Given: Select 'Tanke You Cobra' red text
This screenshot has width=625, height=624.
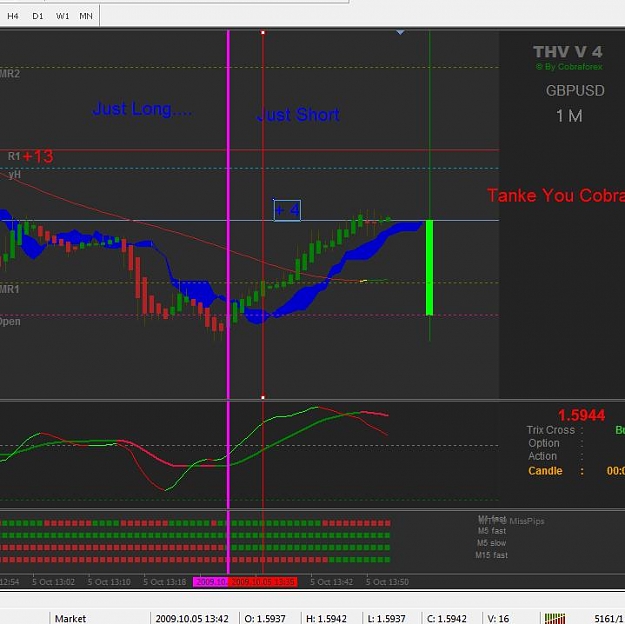Looking at the screenshot, I should click(x=556, y=196).
